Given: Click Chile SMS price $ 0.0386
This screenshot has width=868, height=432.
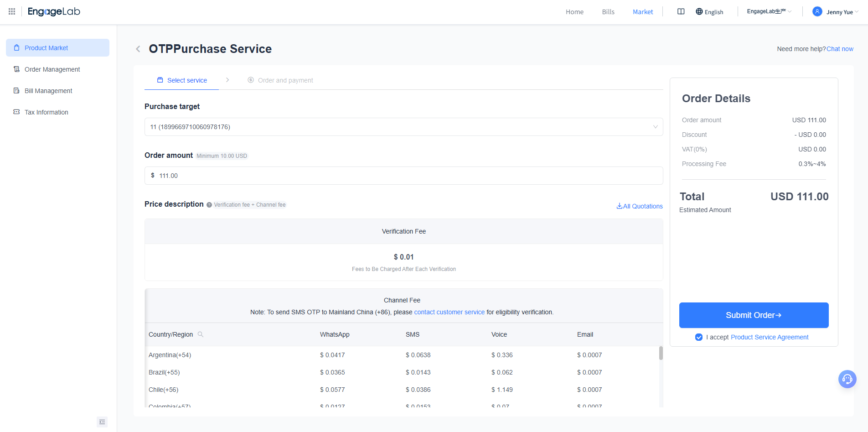Looking at the screenshot, I should click(x=418, y=390).
